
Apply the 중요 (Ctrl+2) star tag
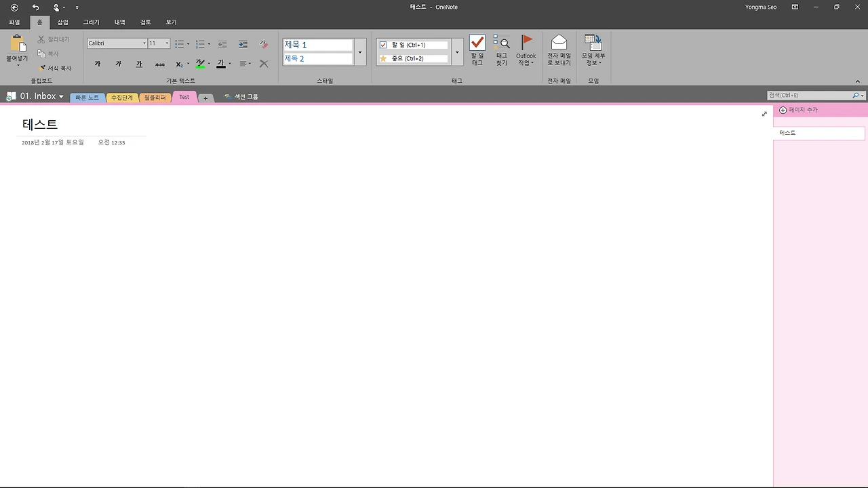click(x=413, y=59)
